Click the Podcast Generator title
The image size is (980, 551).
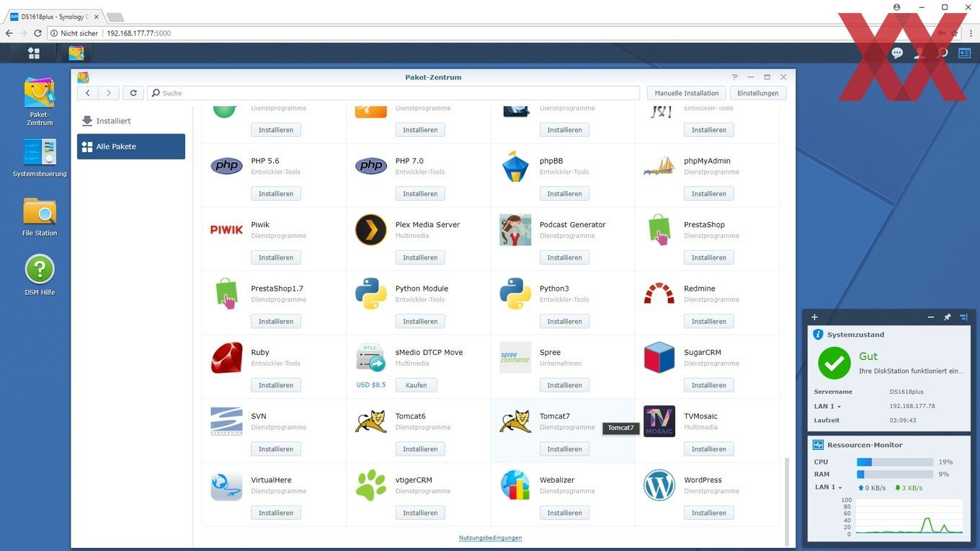coord(572,225)
